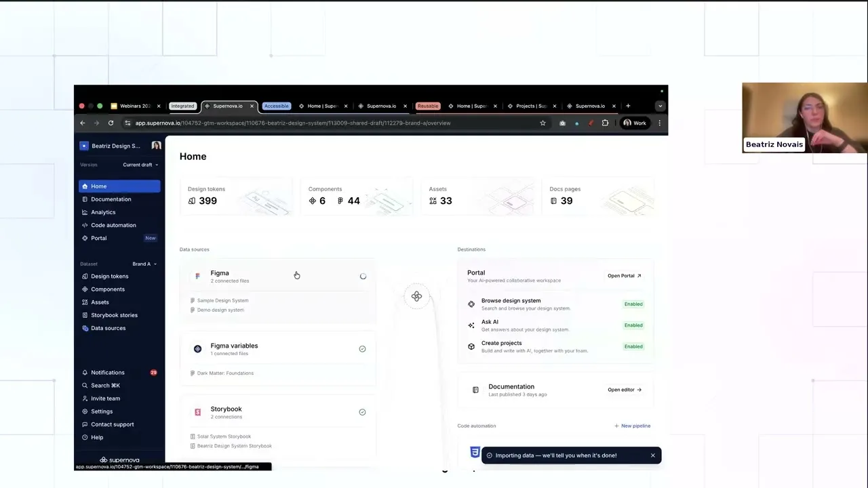
Task: Click the Figma data source logo
Action: [197, 277]
